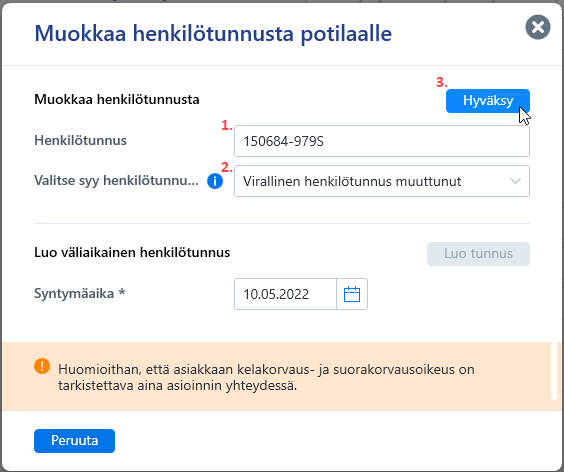
Task: Click the dialog title Muokkaa henkilötunnusta potilaalle
Action: [x=213, y=34]
